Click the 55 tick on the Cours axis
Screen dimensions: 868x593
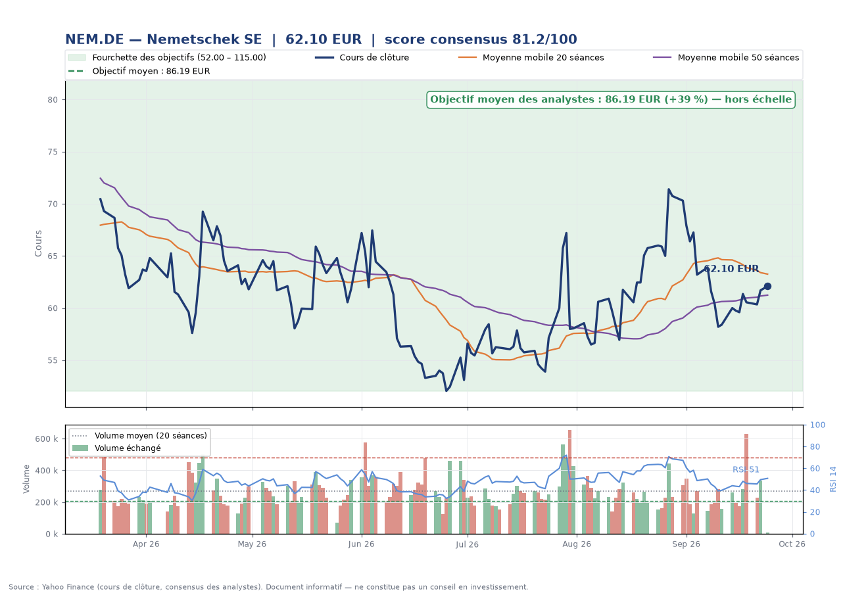(53, 361)
